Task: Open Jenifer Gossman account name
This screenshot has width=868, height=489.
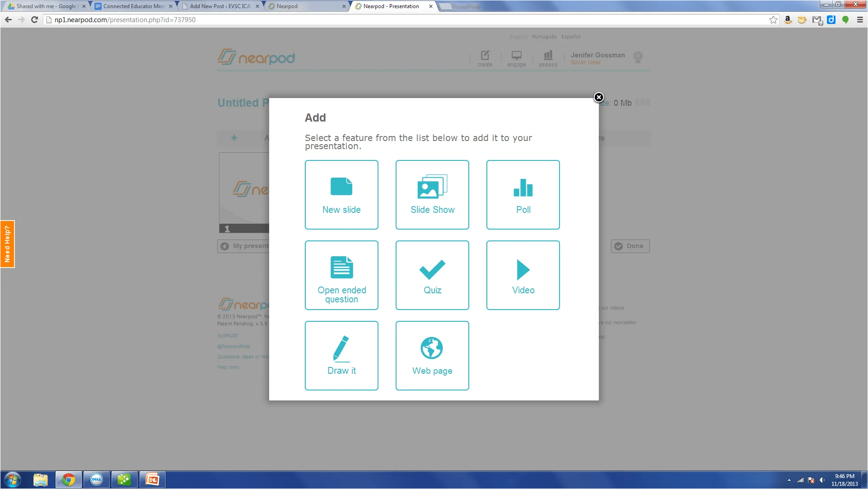Action: pyautogui.click(x=597, y=55)
